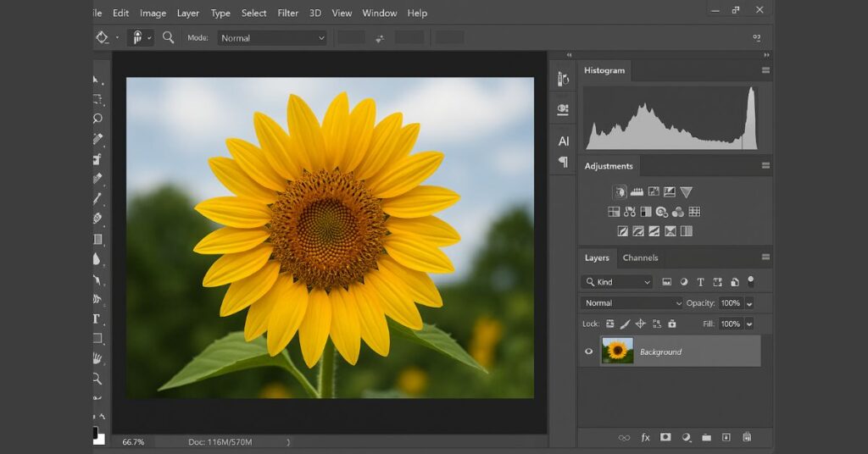The width and height of the screenshot is (868, 454).
Task: Click the Photo Filter adjustment icon
Action: (x=661, y=212)
